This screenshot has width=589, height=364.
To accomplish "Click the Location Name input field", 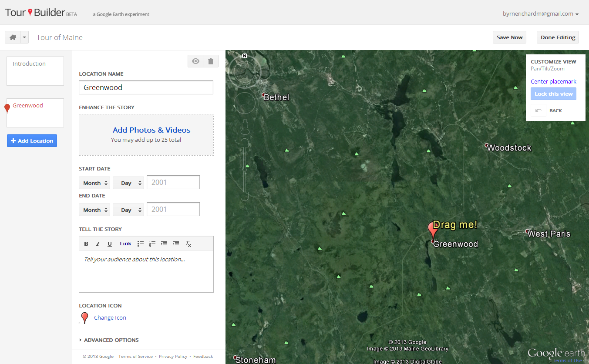I will (x=146, y=87).
